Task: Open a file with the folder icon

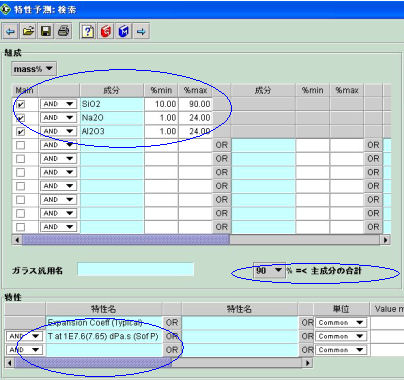Action: (28, 32)
